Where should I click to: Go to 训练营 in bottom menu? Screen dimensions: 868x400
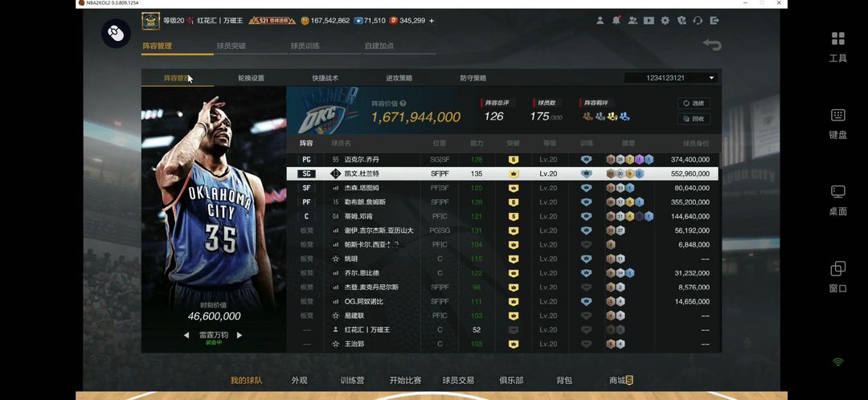(353, 380)
